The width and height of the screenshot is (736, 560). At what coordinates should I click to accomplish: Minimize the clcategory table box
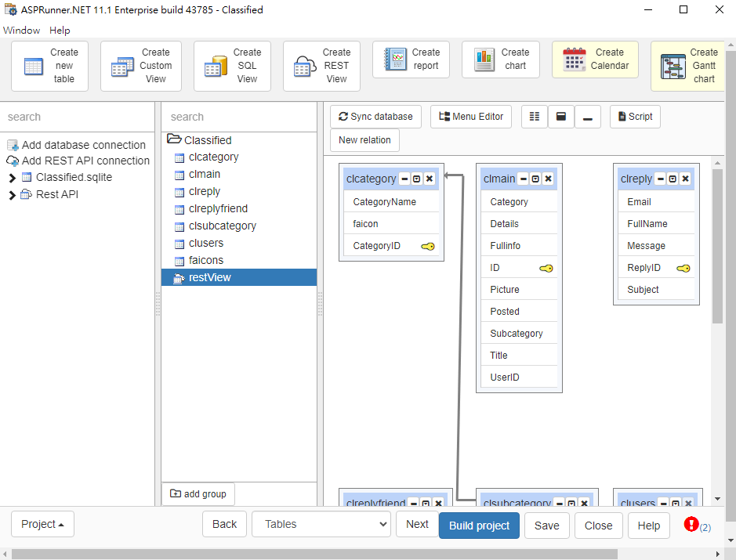pos(404,179)
